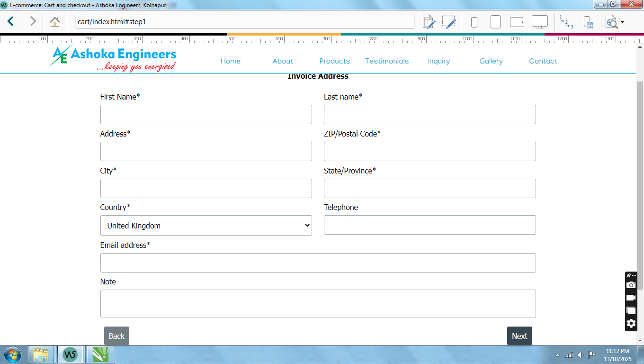This screenshot has width=644, height=364.
Task: Click the home page icon
Action: (55, 22)
